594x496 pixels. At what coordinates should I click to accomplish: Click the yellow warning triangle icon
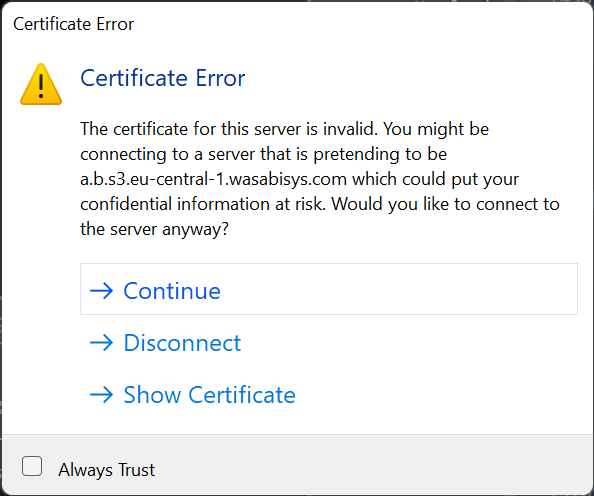pos(41,85)
